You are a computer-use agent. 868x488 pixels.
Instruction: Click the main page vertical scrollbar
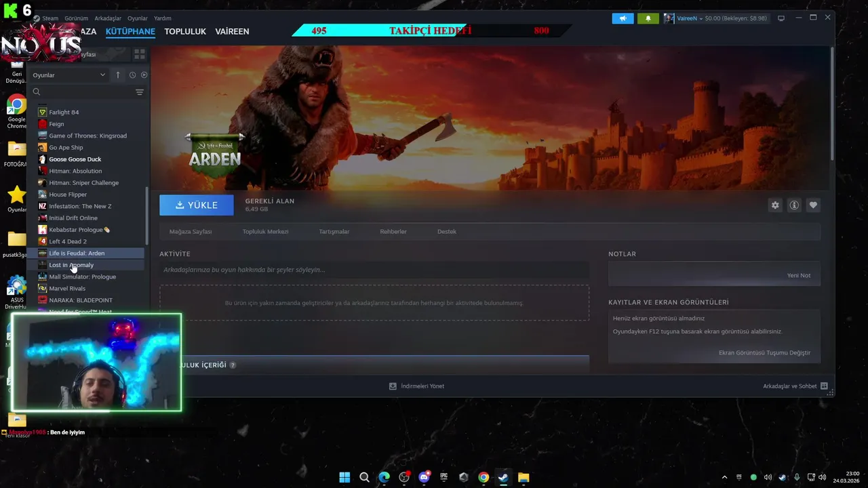pos(831,104)
